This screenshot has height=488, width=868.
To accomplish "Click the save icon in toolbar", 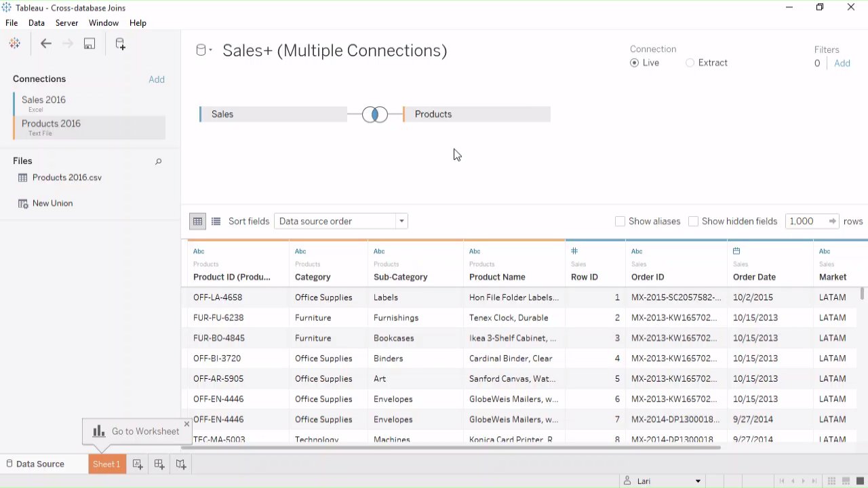I will click(90, 44).
